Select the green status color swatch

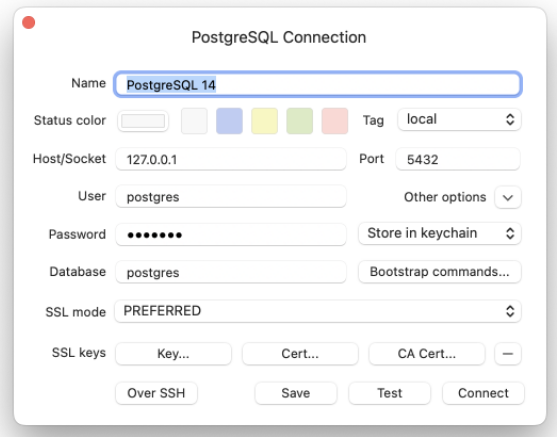(299, 121)
